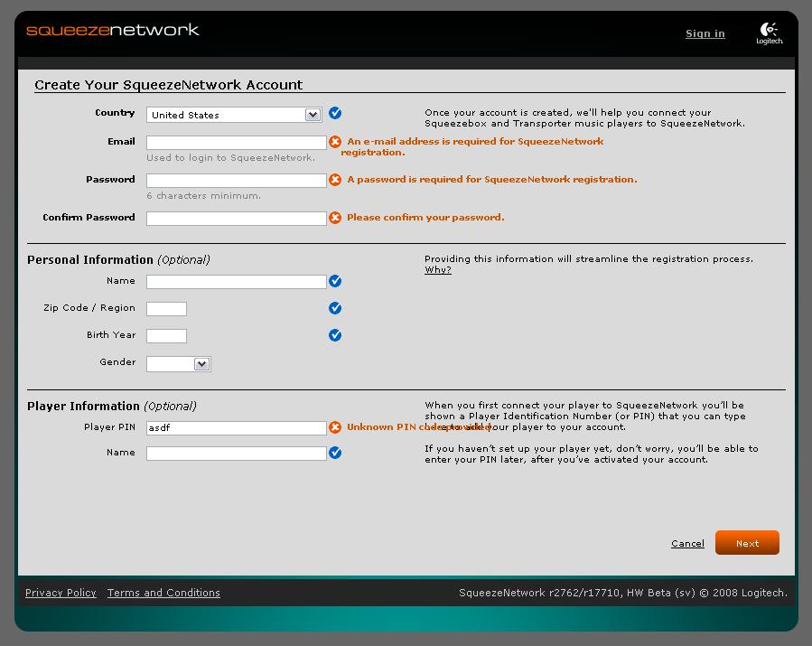Click the blue checkmark beside Country

[x=335, y=113]
